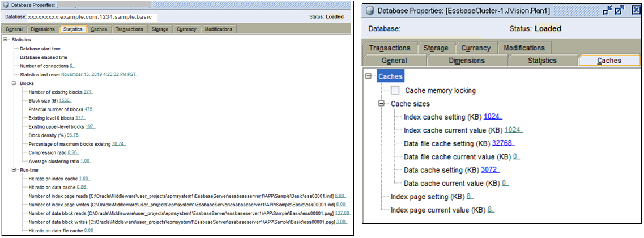This screenshot has width=644, height=238.
Task: Select the Database elapsed time row
Action: (44, 57)
